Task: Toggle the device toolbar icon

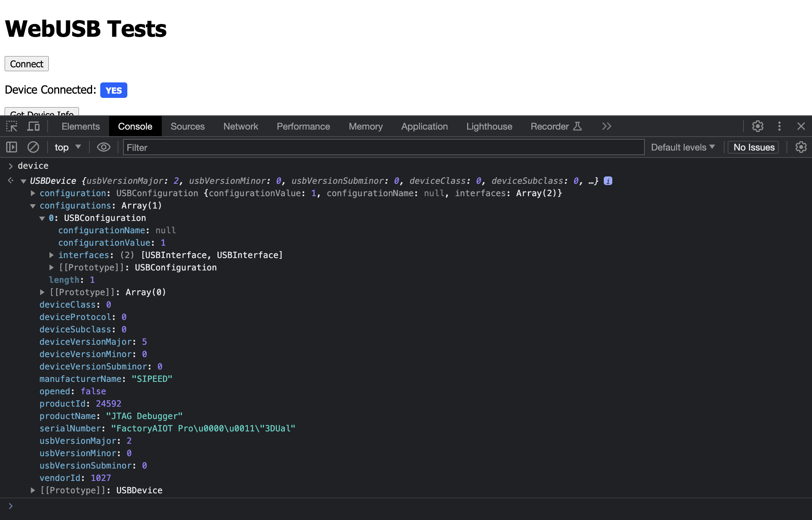Action: click(33, 127)
